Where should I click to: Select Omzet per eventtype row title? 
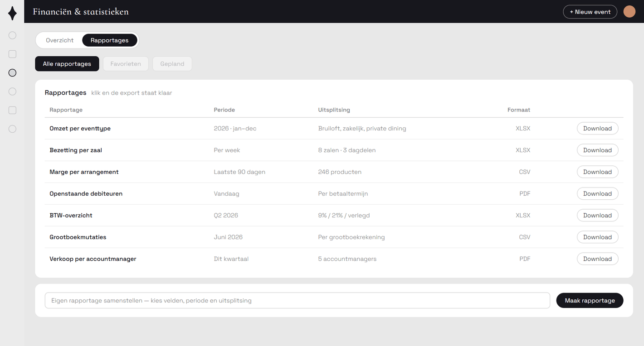pos(80,129)
